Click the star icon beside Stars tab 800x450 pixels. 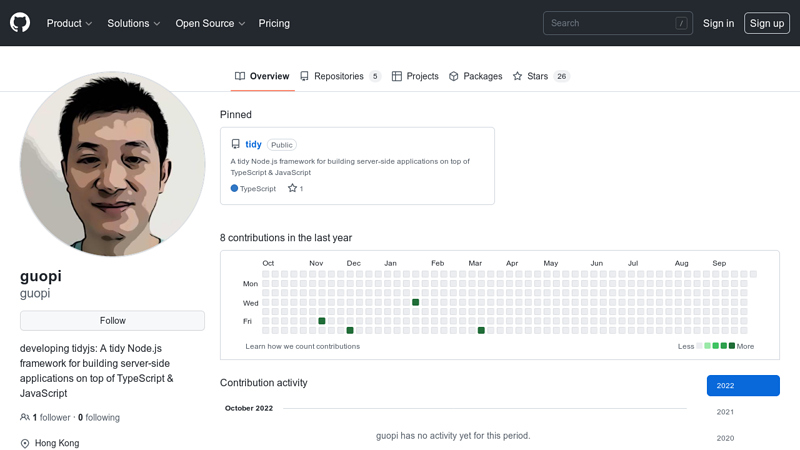point(517,76)
